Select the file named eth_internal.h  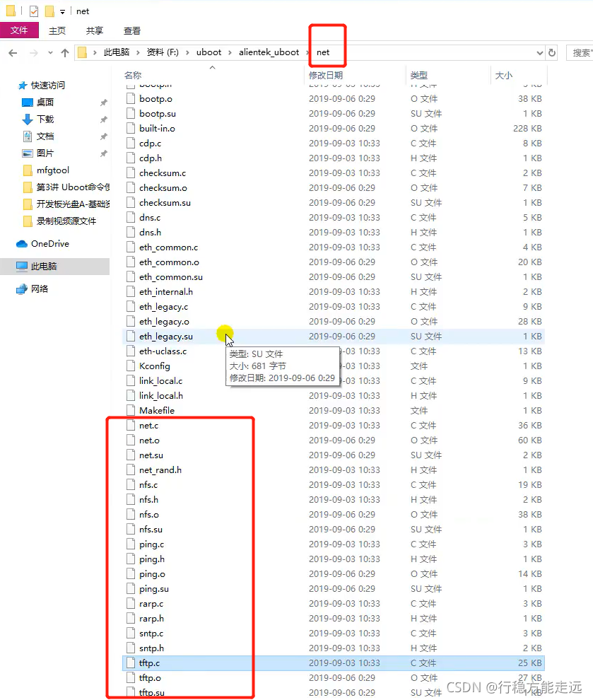coord(166,292)
